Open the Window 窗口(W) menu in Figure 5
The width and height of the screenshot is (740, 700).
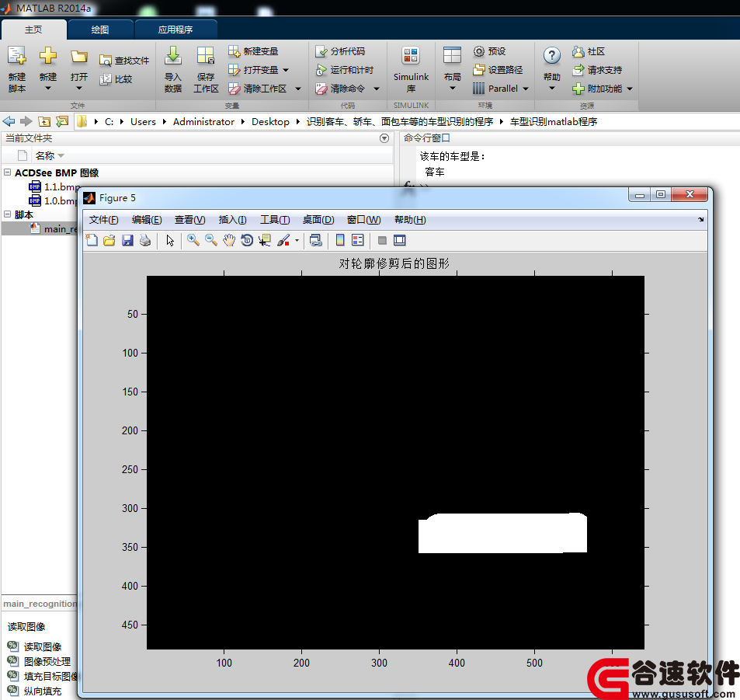click(364, 220)
